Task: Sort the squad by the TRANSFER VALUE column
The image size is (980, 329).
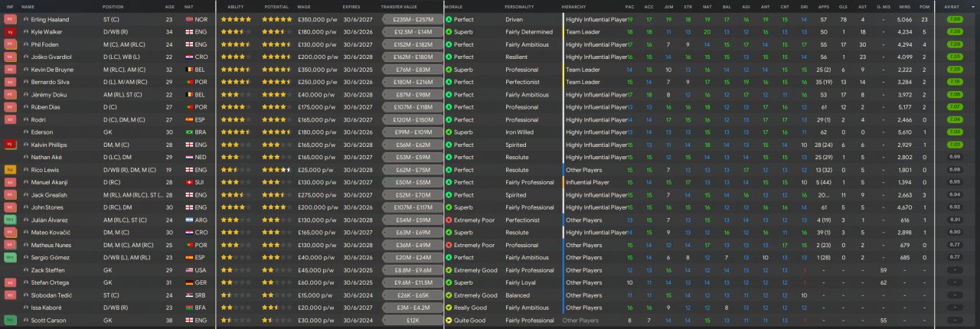Action: (x=397, y=6)
